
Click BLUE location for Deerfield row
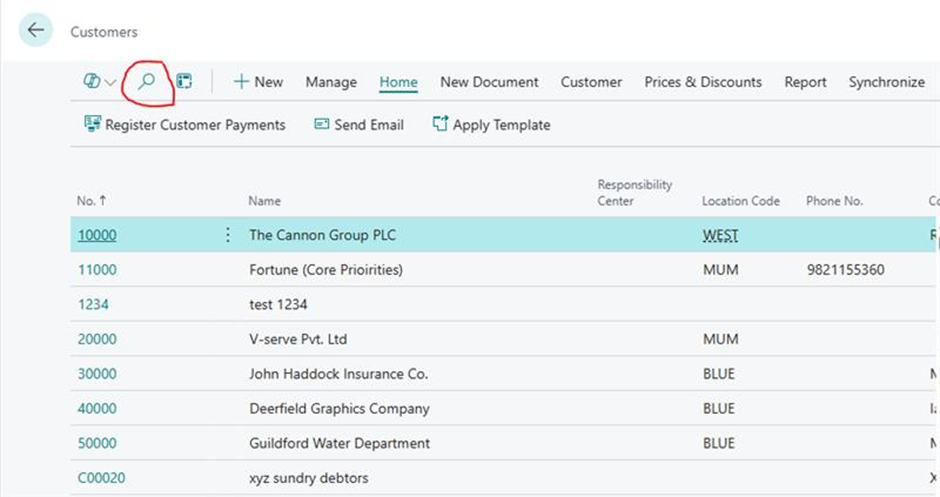pos(719,409)
